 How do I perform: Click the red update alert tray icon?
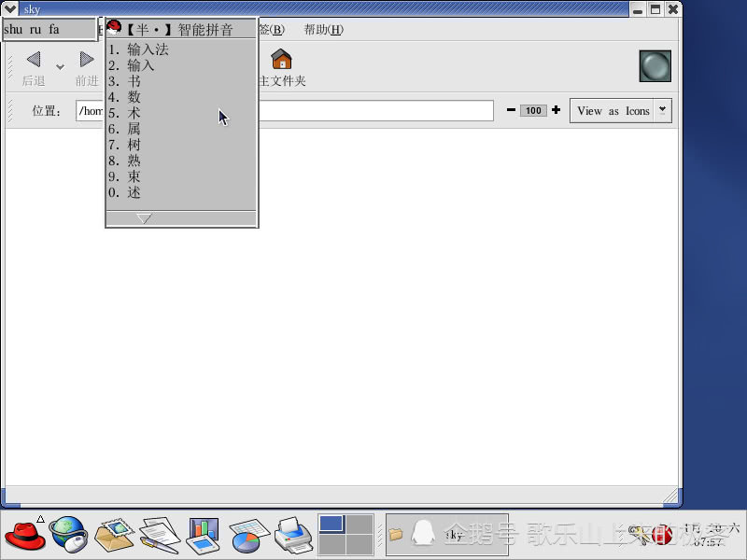click(x=662, y=535)
